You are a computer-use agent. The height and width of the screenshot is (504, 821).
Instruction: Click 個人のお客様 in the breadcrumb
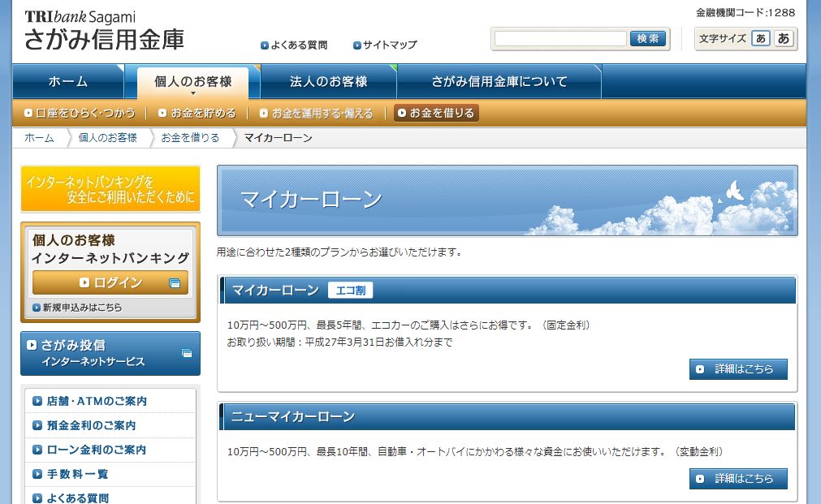pyautogui.click(x=108, y=138)
